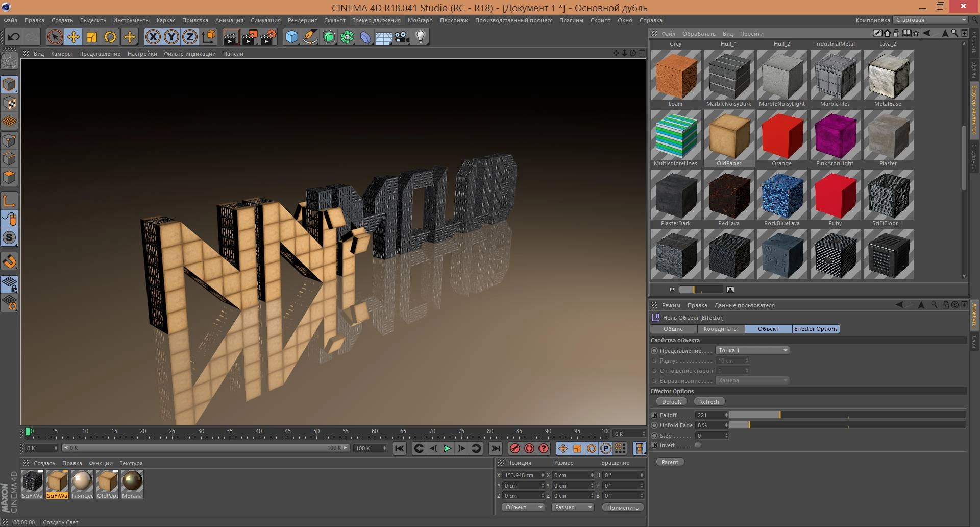Click the Default button in Effector Options
Screen dimensions: 980x527
(x=671, y=402)
